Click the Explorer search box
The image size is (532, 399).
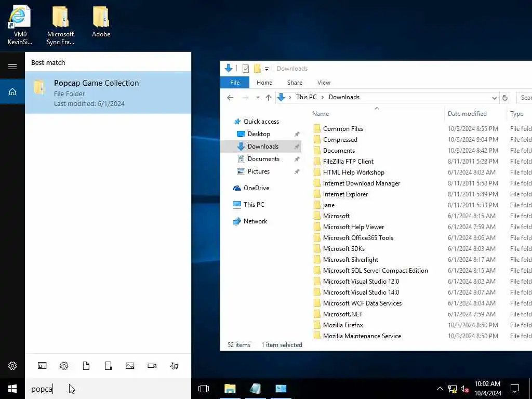click(x=524, y=98)
